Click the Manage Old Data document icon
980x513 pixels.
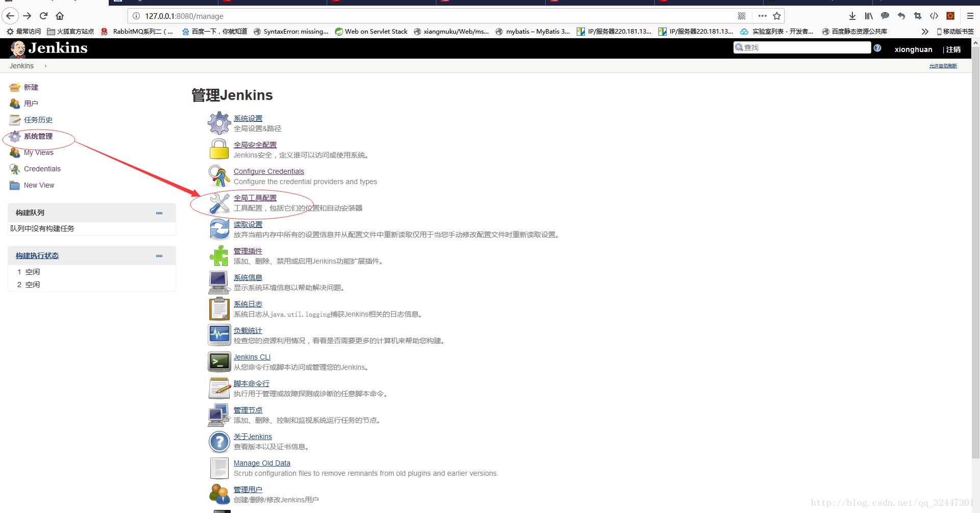(219, 468)
